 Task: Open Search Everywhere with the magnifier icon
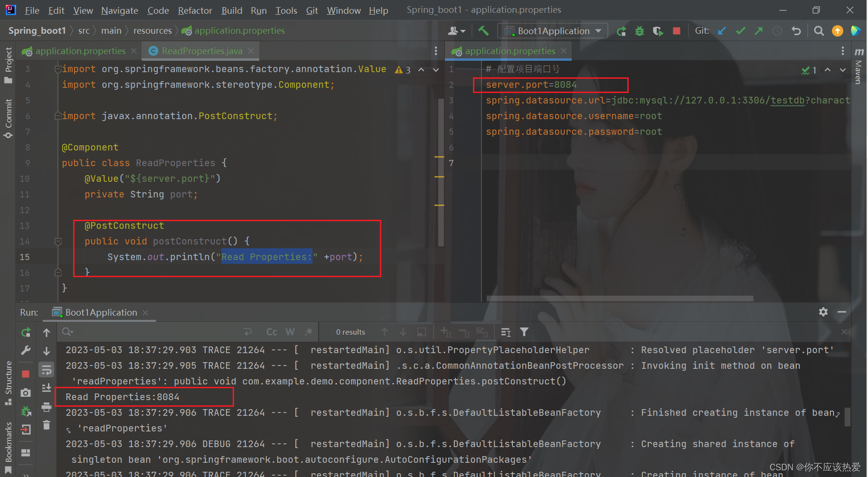(x=819, y=30)
